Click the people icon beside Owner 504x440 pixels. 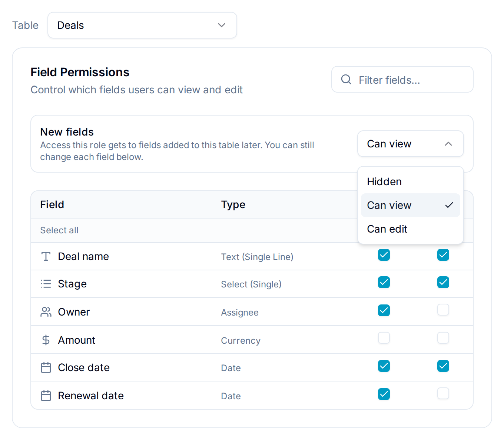[46, 312]
